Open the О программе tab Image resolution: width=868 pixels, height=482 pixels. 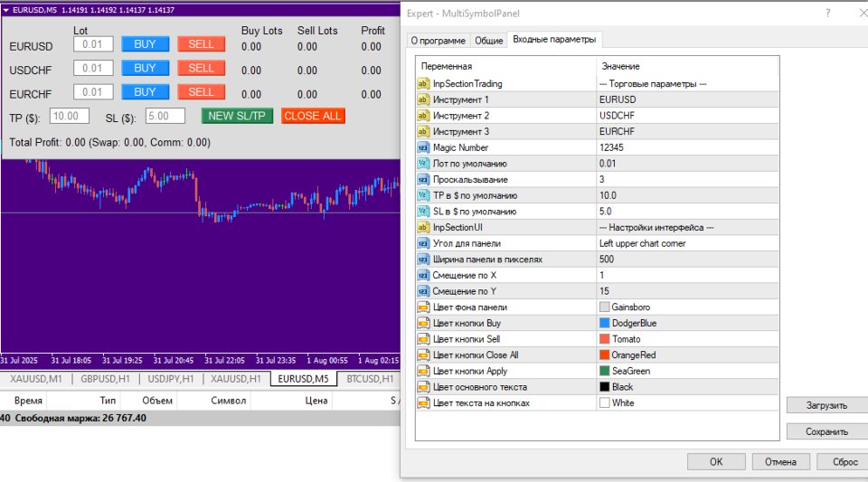(438, 41)
